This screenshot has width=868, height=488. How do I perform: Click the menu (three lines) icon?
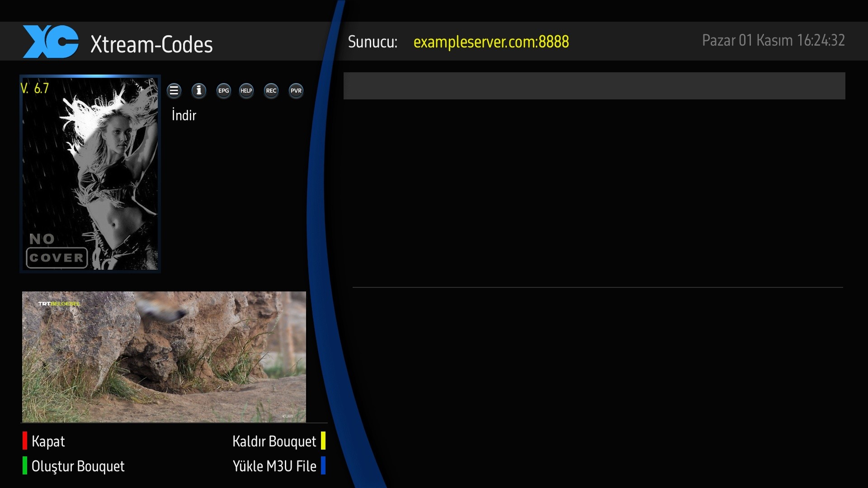174,90
